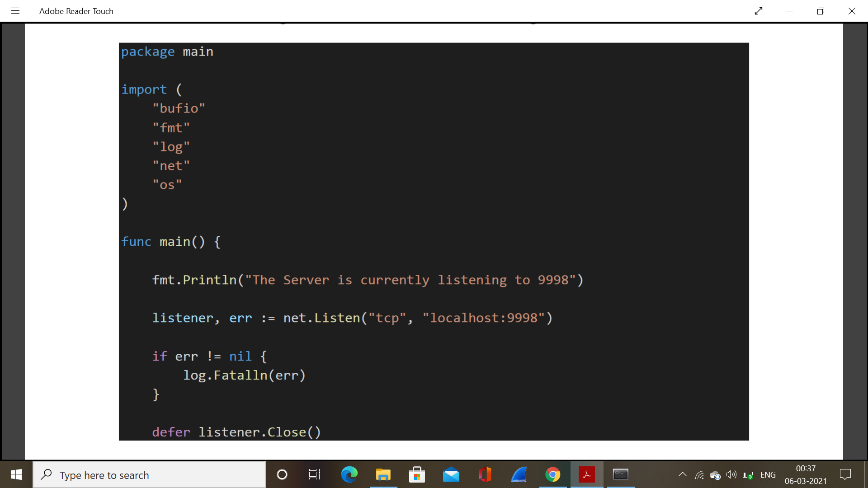Click the 'defer listener.Close()' line
Image resolution: width=868 pixels, height=488 pixels.
[236, 432]
